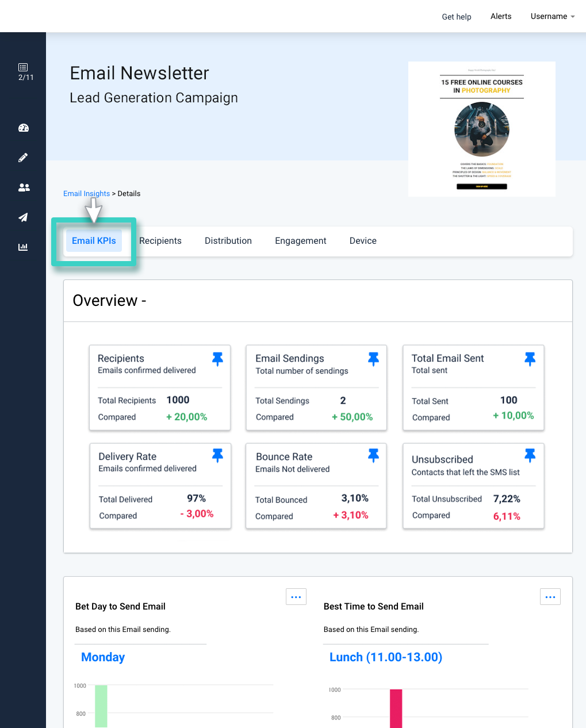Click the Total Delivered 97% value

pos(197,498)
